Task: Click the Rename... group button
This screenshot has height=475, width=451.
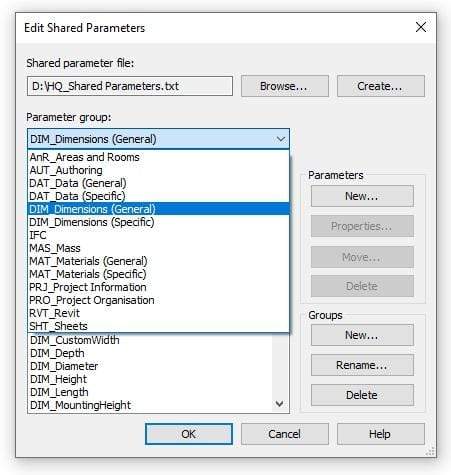Action: click(362, 365)
